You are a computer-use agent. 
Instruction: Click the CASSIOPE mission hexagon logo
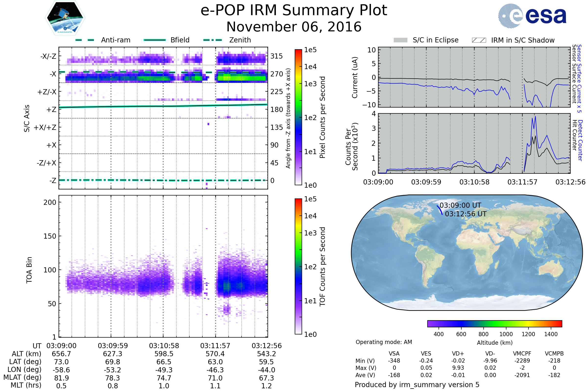tap(65, 18)
